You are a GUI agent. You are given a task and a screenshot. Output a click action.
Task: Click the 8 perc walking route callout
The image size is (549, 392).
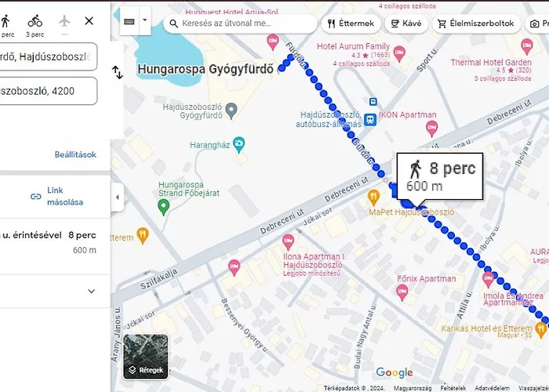click(x=440, y=176)
